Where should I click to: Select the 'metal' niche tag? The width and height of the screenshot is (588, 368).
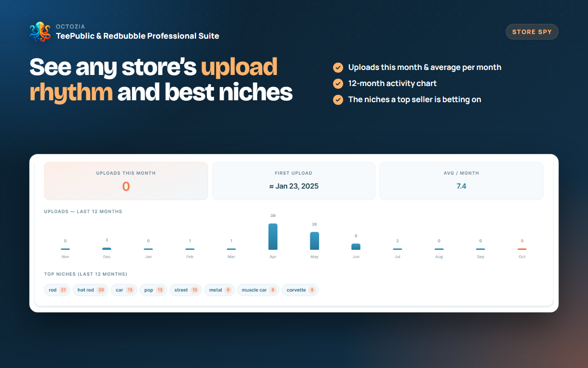coord(220,290)
